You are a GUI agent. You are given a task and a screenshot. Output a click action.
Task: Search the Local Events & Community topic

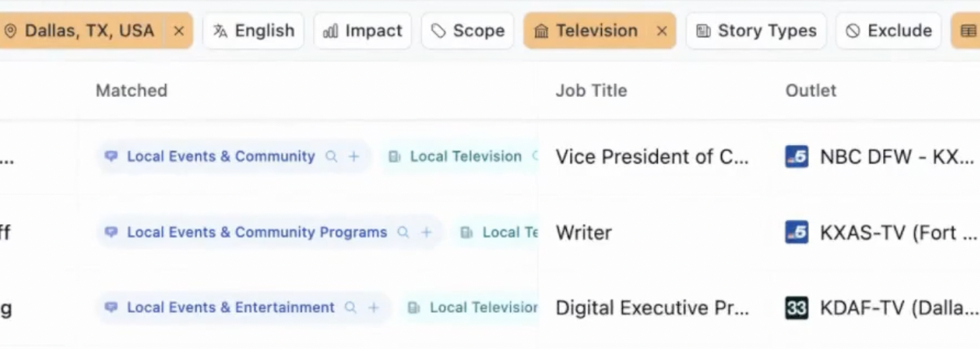pyautogui.click(x=331, y=157)
